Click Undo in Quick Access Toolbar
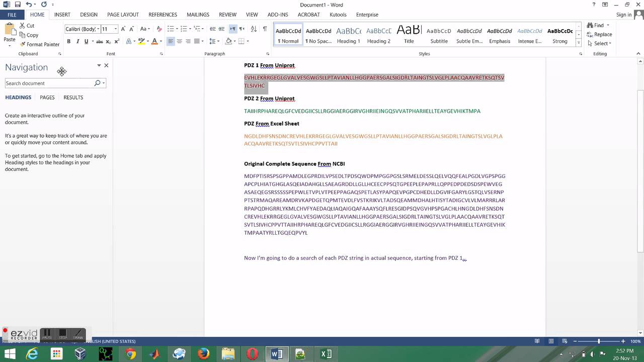Screen dimensions: 644x362 coord(29,5)
